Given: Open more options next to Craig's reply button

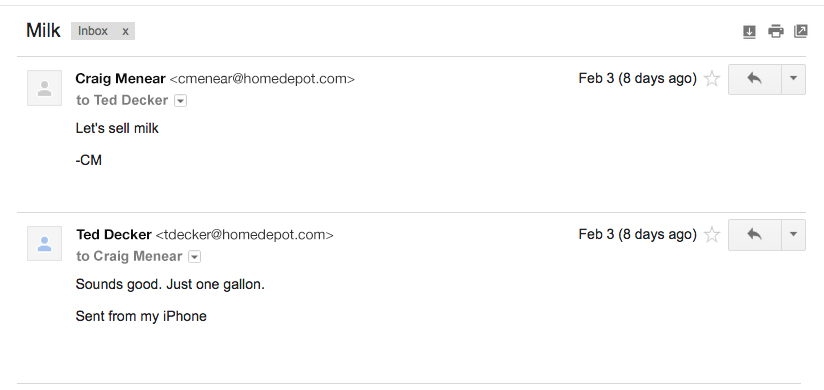Looking at the screenshot, I should coord(794,79).
